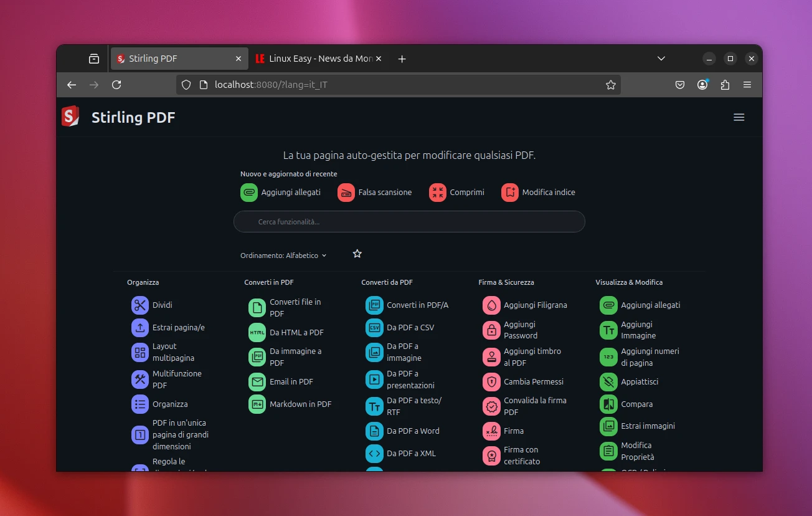Click the Cerca funzionalità search field

(x=409, y=222)
